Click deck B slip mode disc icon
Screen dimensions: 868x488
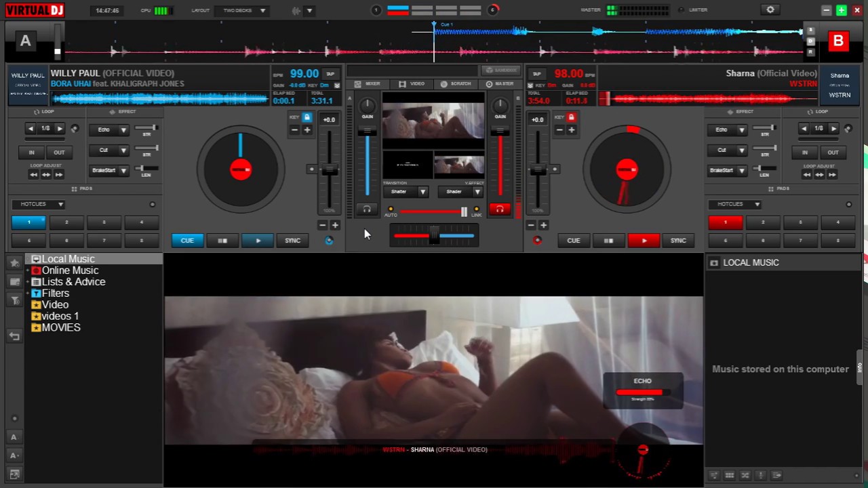click(848, 128)
